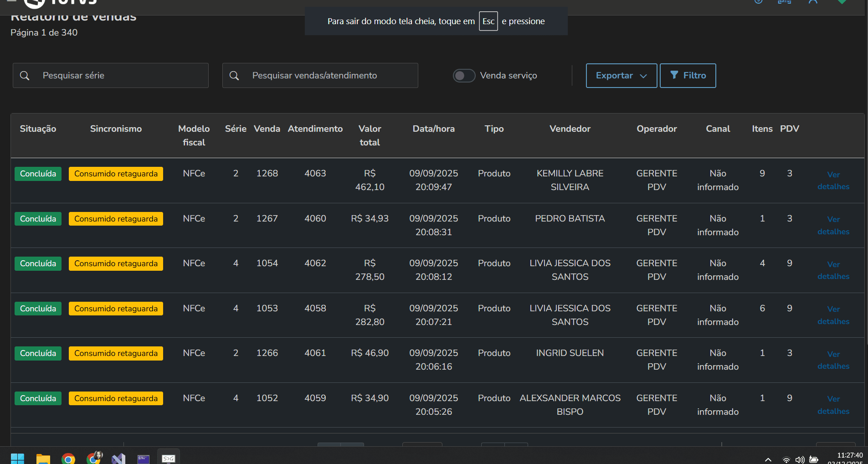Click the Itens column header

tap(762, 129)
